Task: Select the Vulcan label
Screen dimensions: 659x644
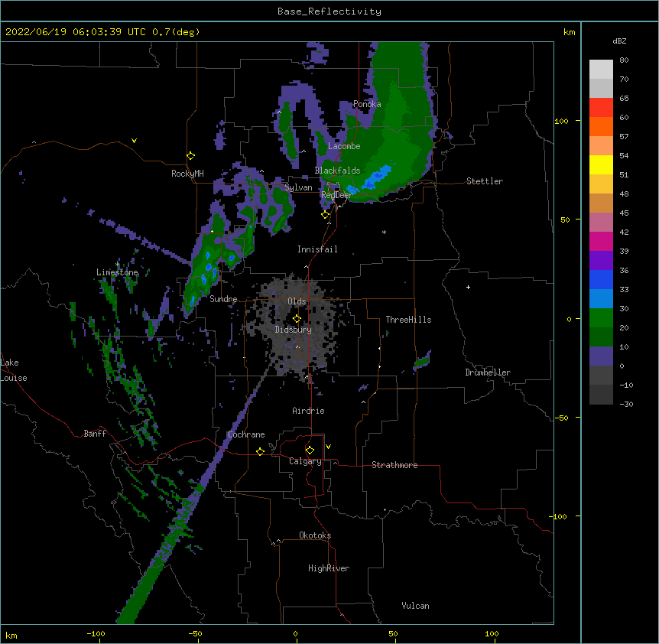Action: pos(415,606)
